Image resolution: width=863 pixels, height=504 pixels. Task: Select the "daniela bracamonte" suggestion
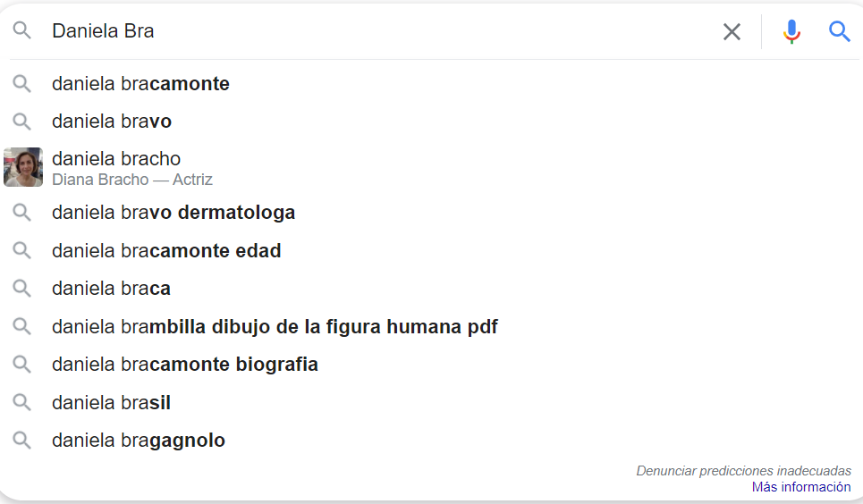click(x=140, y=84)
